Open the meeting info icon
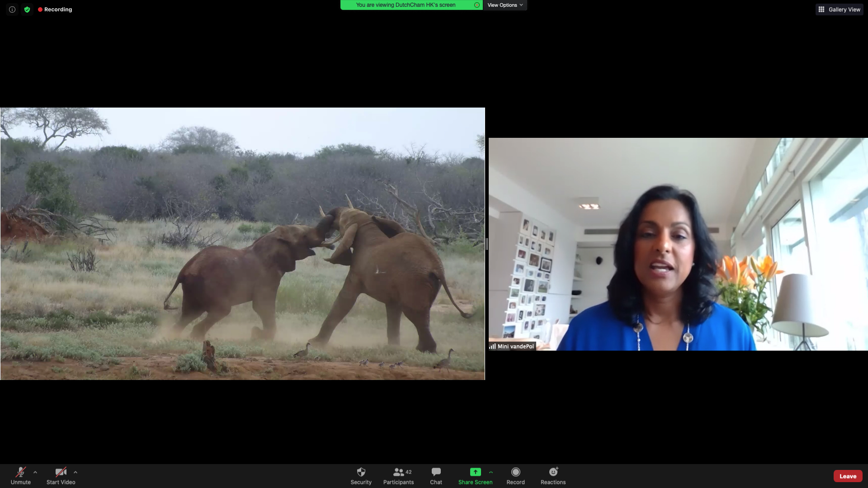Screen dimensions: 868x488 pyautogui.click(x=12, y=9)
